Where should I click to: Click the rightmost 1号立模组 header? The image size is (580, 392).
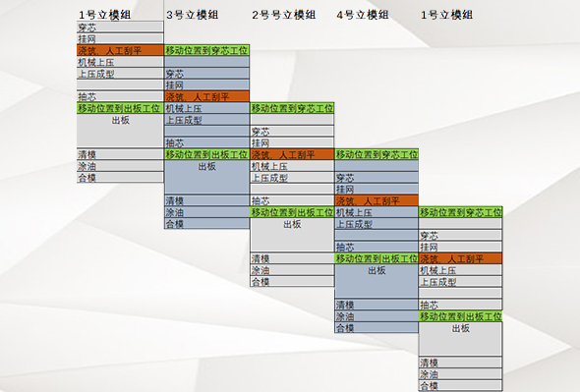click(447, 15)
